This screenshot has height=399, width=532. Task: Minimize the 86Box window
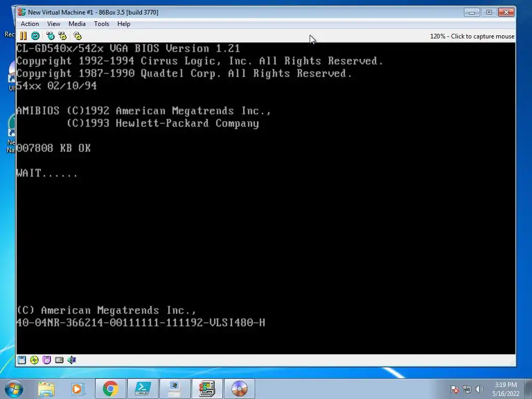tap(472, 12)
